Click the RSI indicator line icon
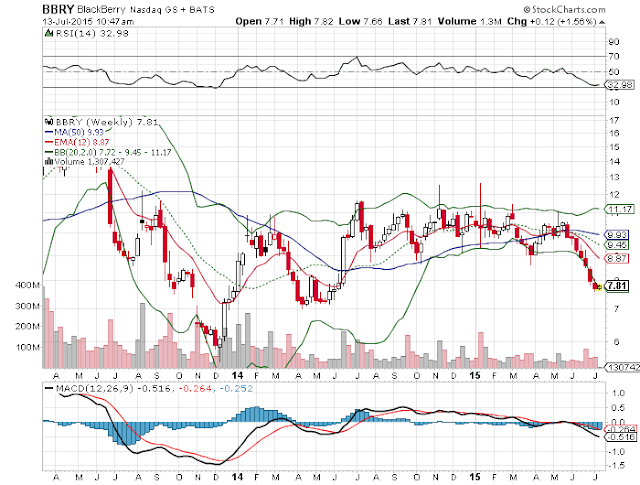640x485 pixels. tap(49, 33)
